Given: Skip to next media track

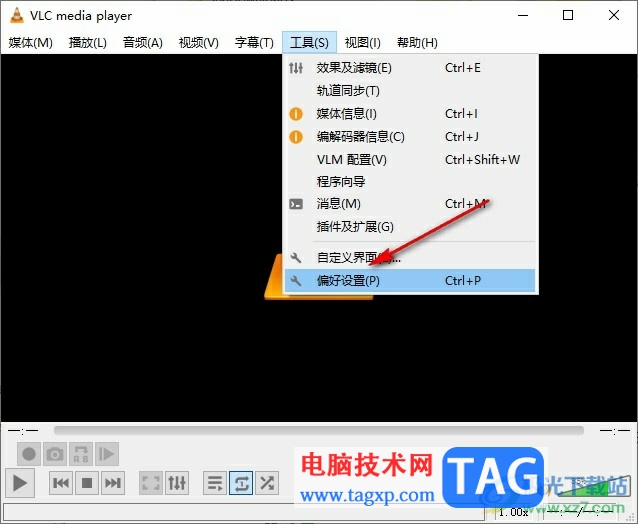Looking at the screenshot, I should pos(113,483).
